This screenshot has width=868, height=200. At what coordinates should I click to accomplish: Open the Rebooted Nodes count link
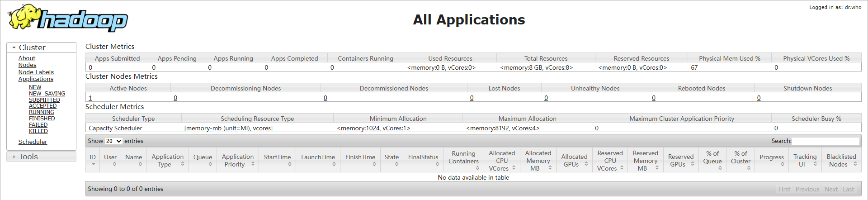pyautogui.click(x=654, y=98)
